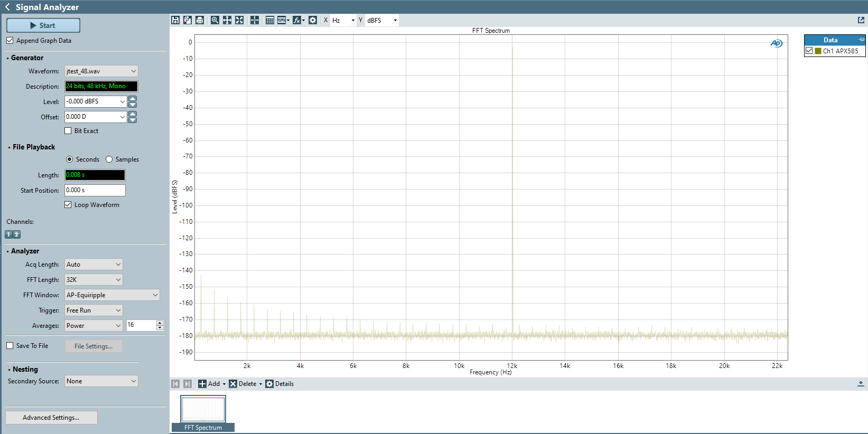Click the Start measurement button
The width and height of the screenshot is (868, 434).
pos(43,25)
